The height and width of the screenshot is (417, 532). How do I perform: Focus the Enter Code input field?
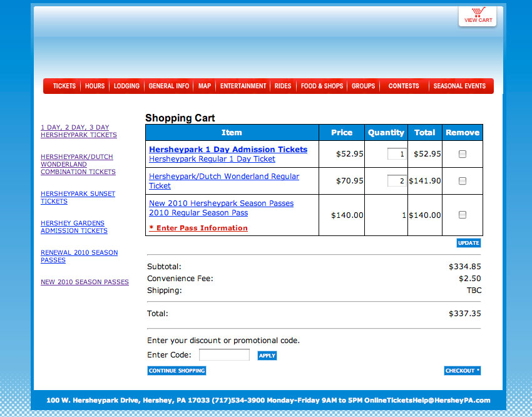coord(224,355)
